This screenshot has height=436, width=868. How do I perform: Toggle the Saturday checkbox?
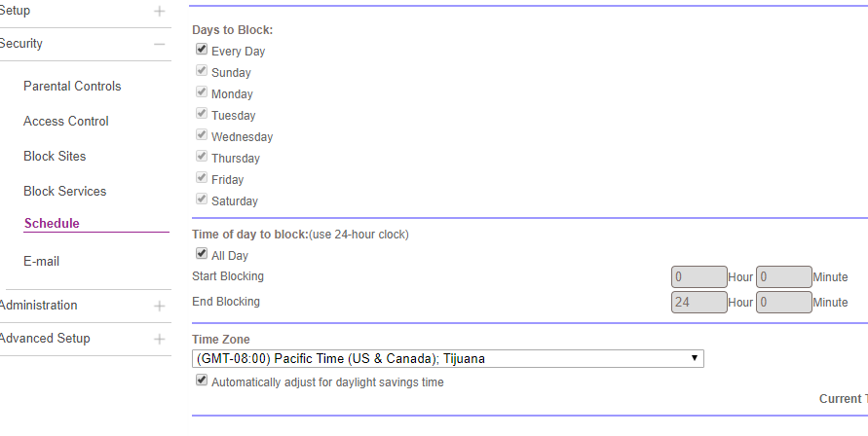[x=202, y=200]
